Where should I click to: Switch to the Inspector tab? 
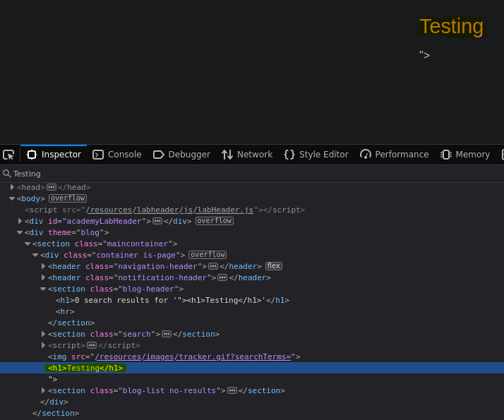(x=54, y=155)
